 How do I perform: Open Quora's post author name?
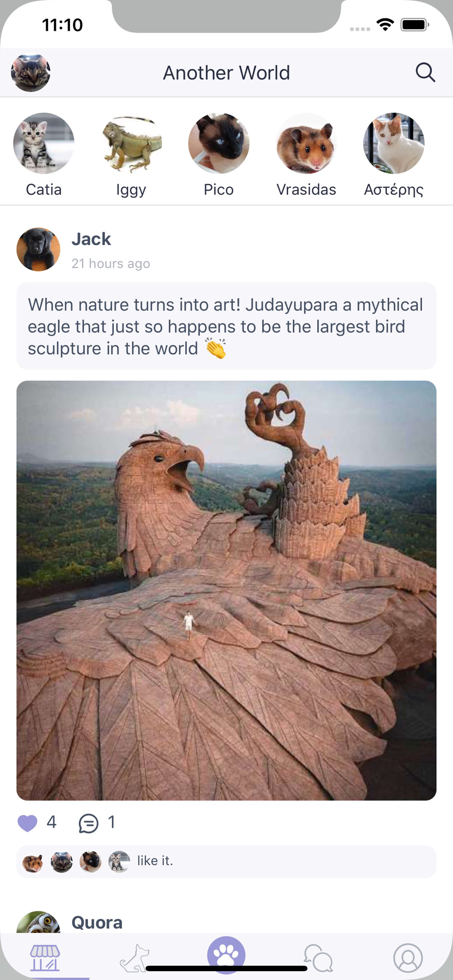pos(97,923)
